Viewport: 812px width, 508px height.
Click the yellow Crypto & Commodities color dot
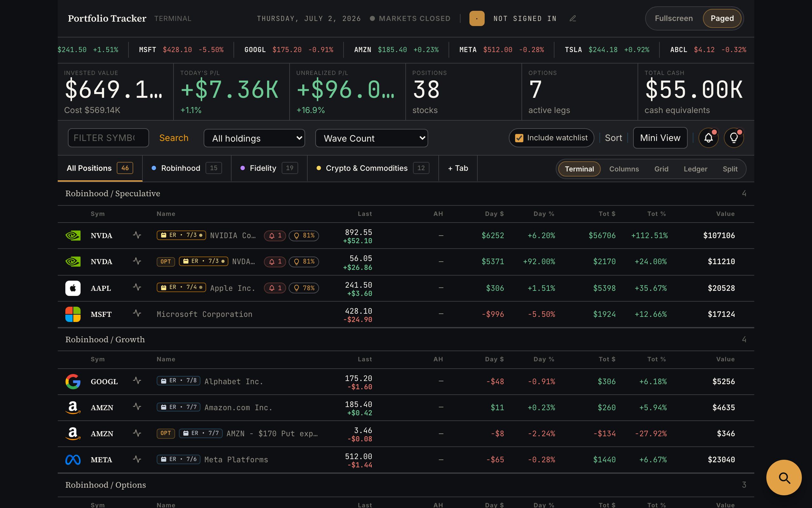click(319, 168)
